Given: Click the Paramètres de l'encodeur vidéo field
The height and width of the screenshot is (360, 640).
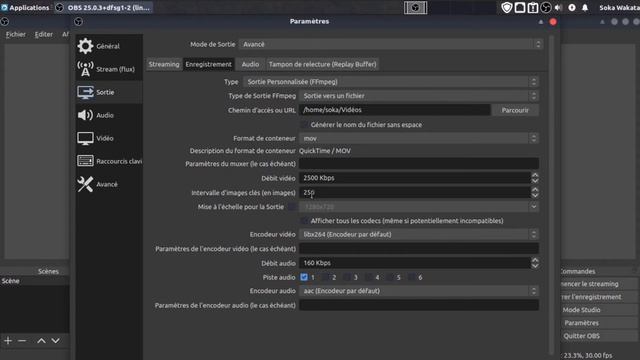Looking at the screenshot, I should click(419, 249).
